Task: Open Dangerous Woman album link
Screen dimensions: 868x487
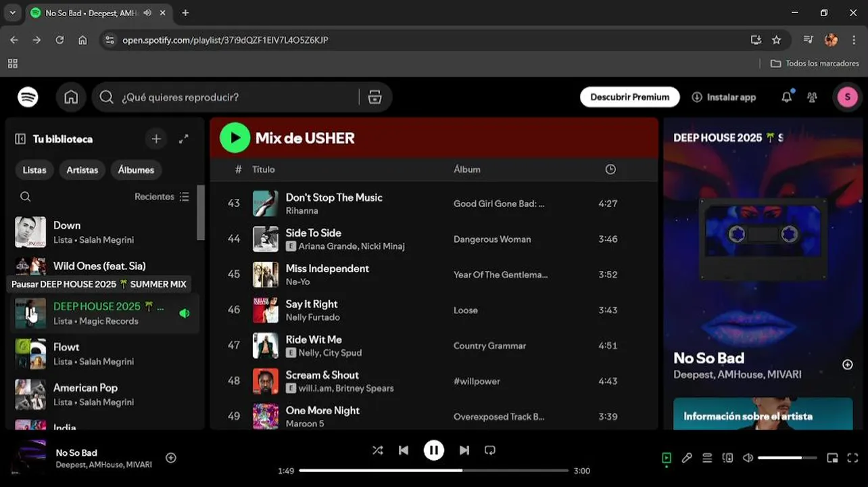Action: (492, 239)
